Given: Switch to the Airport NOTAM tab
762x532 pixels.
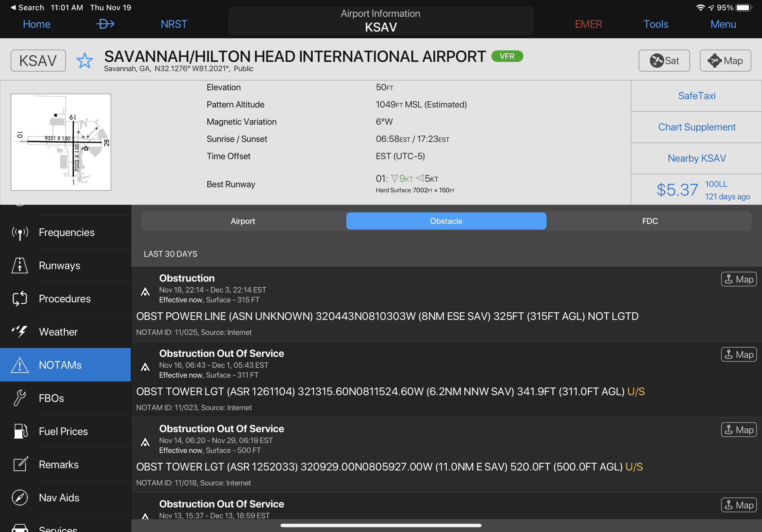Looking at the screenshot, I should (243, 221).
